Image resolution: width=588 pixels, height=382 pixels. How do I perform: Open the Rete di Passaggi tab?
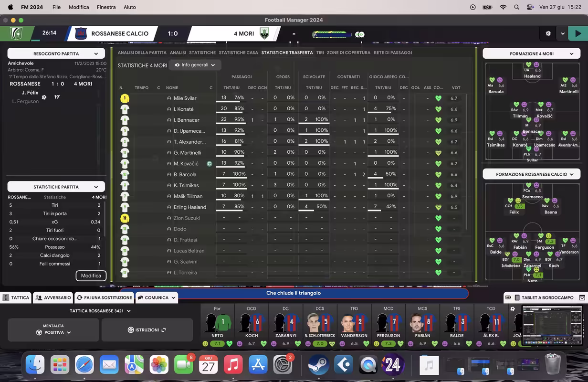pyautogui.click(x=393, y=53)
